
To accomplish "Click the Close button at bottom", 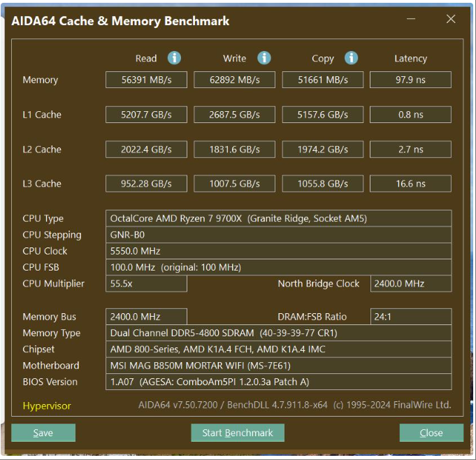I will (431, 433).
